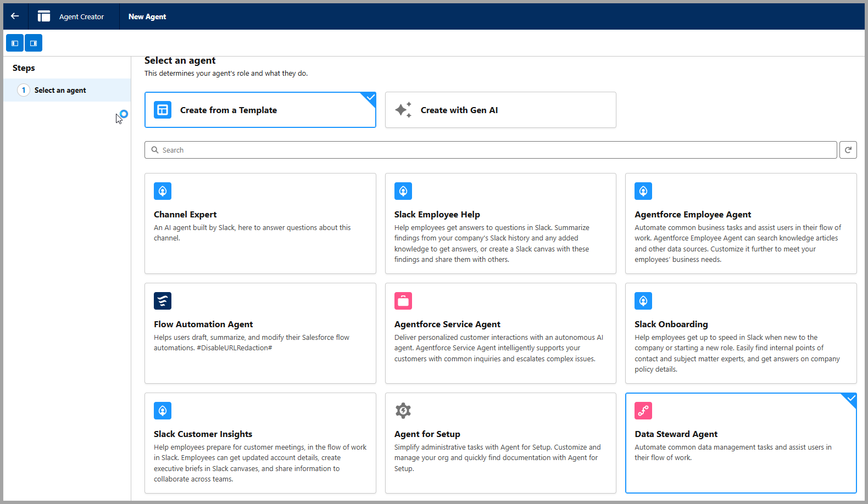Click the Slack Onboarding description text
Image resolution: width=868 pixels, height=504 pixels.
(x=737, y=354)
